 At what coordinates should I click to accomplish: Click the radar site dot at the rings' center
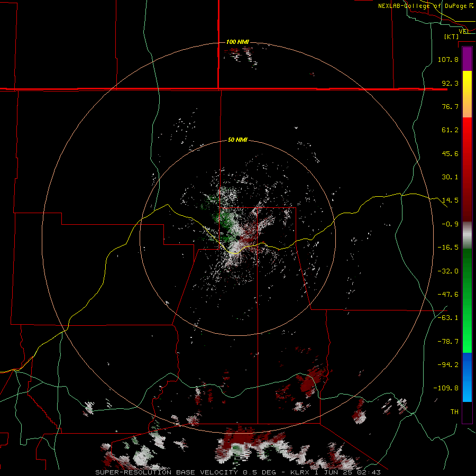point(239,237)
